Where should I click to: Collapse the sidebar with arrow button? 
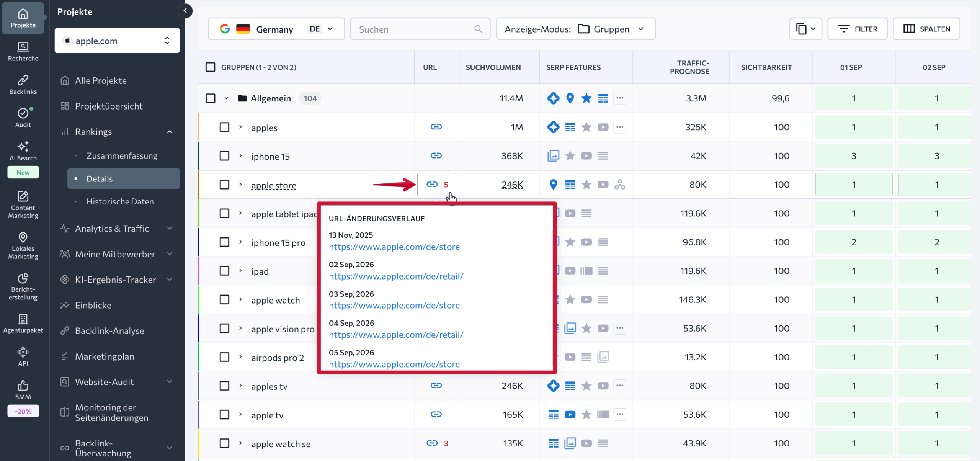[185, 11]
